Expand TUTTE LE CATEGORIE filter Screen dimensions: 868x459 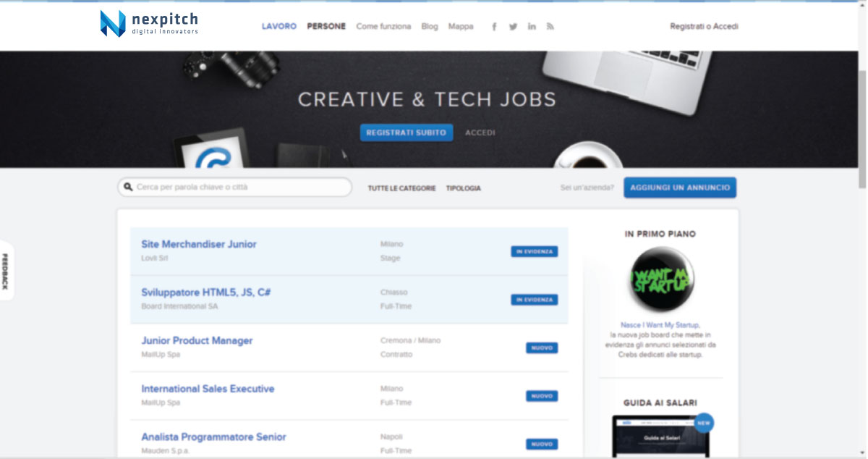tap(401, 188)
